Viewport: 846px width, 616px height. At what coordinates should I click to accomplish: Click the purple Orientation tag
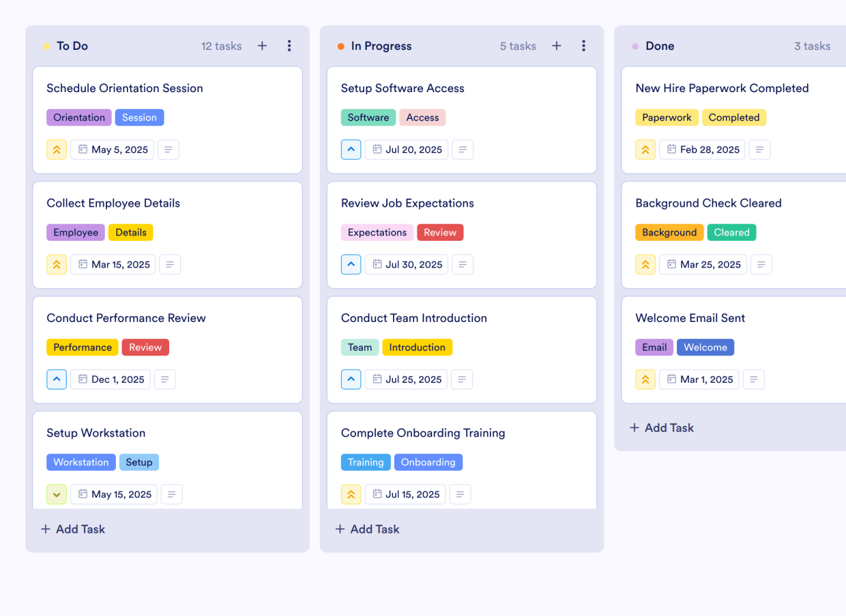78,117
